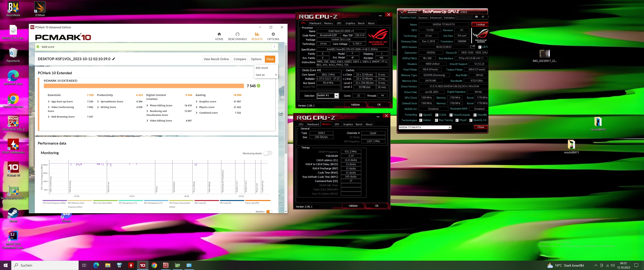The image size is (644, 270).
Task: Open the Papierkorb recycle bin
Action: (13, 55)
